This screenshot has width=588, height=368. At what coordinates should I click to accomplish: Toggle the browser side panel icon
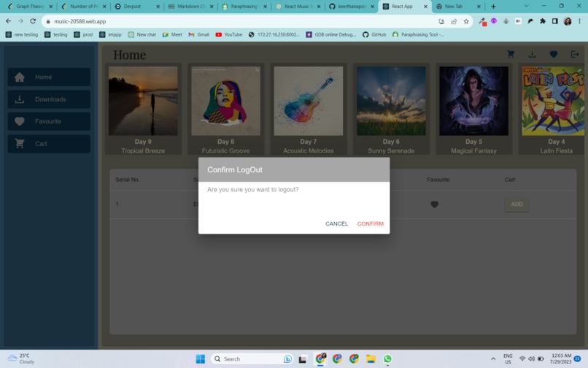pyautogui.click(x=555, y=21)
